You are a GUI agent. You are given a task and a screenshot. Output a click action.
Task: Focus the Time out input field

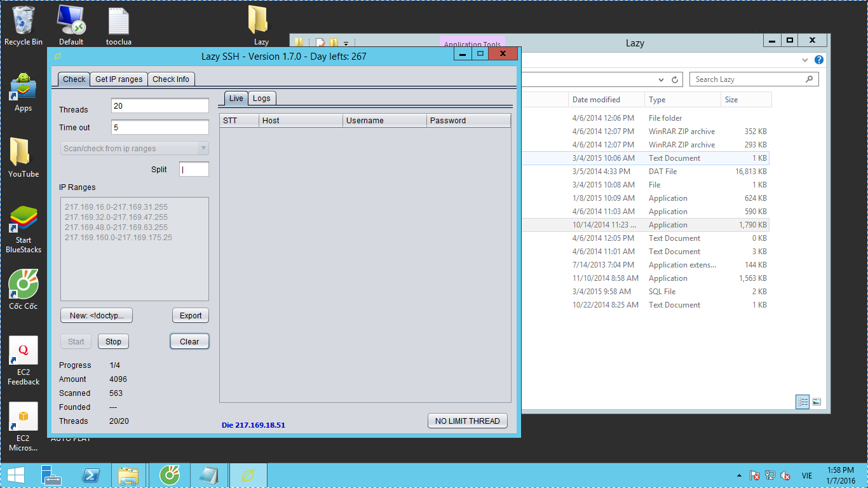click(x=160, y=127)
